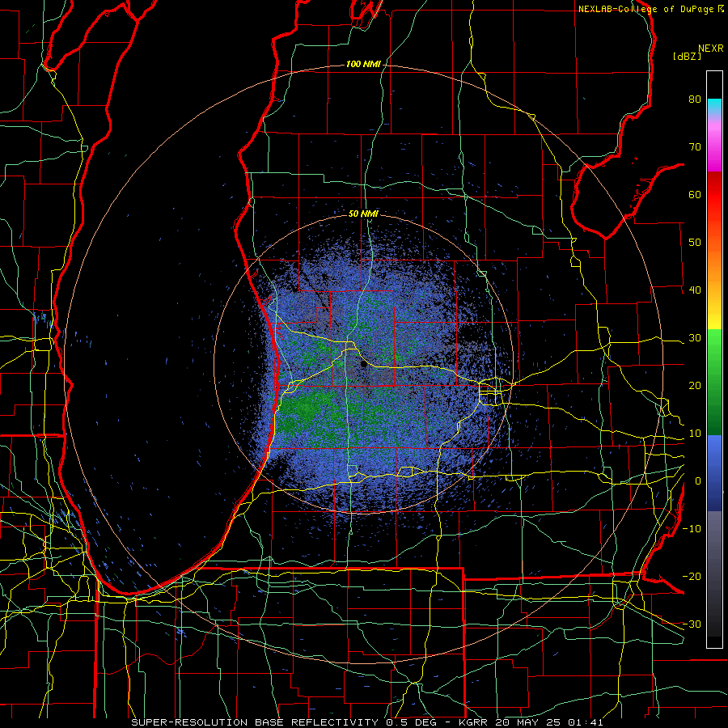Click the 0 dBZ scale value
The image size is (728, 728).
pos(698,481)
